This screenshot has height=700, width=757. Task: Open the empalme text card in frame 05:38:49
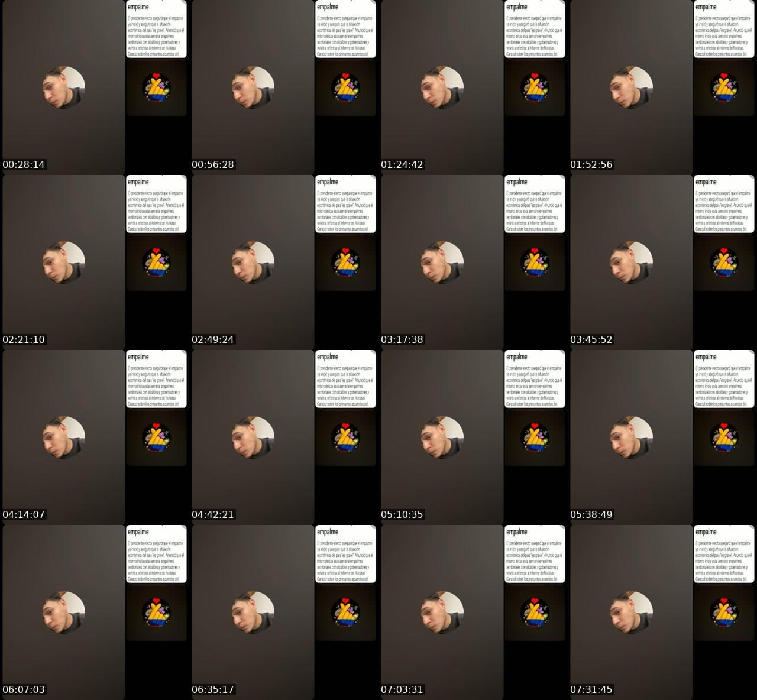(x=724, y=379)
